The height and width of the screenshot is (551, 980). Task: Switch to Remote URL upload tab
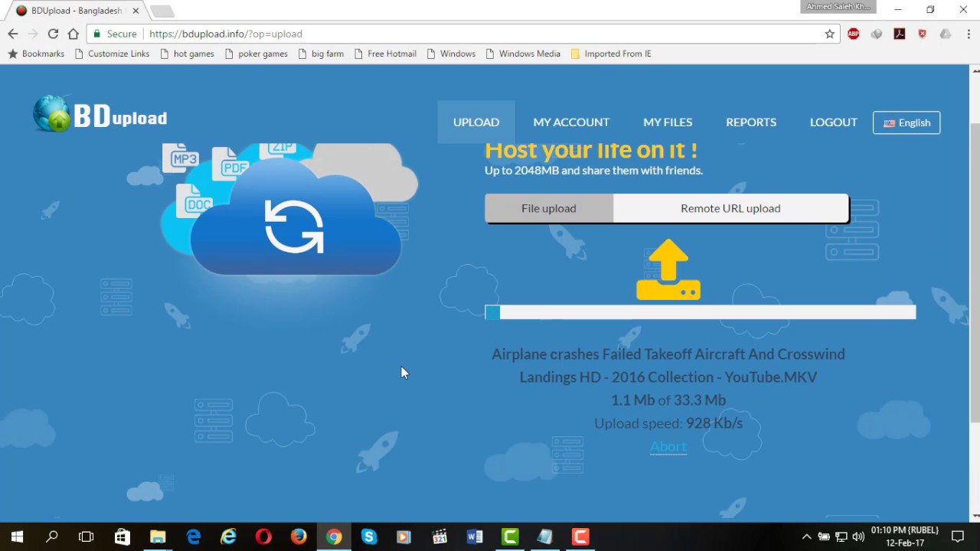coord(730,208)
